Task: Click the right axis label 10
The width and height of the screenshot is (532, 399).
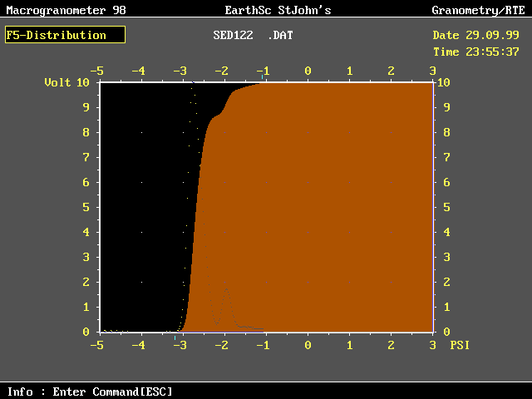Action: [x=444, y=82]
